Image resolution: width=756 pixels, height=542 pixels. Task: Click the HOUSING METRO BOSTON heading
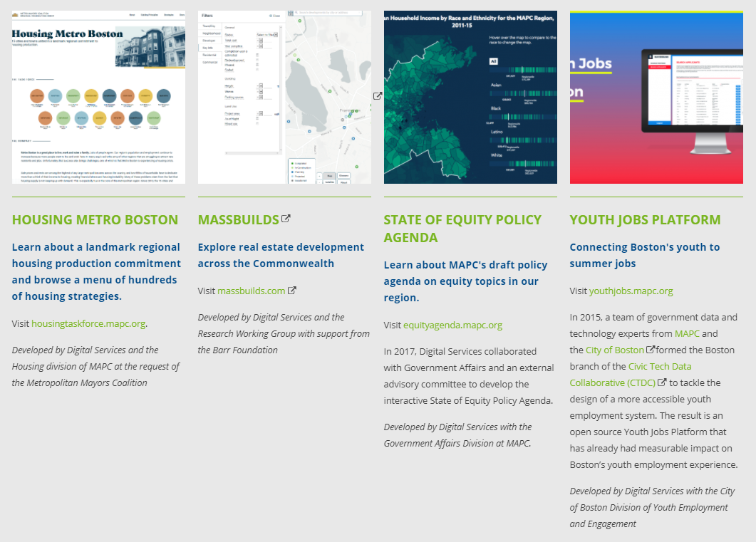[95, 219]
